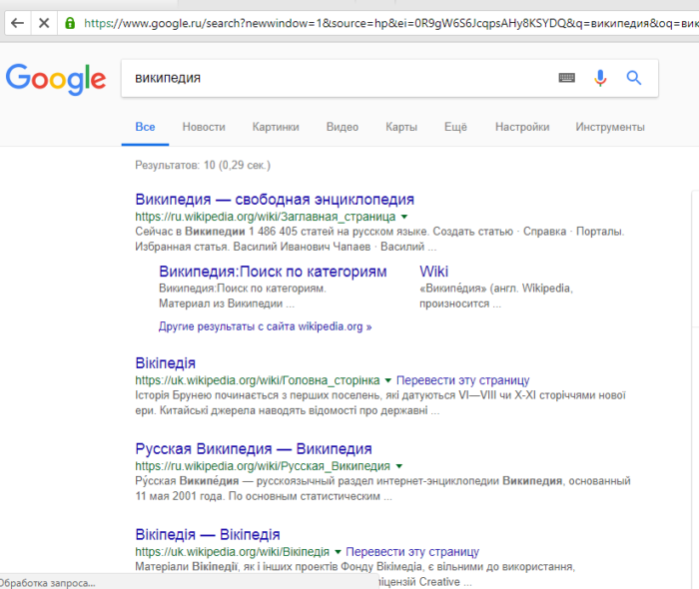Click "Другие результаты с сайта wikipedia.org"
Image resolution: width=699 pixels, height=589 pixels.
[265, 327]
